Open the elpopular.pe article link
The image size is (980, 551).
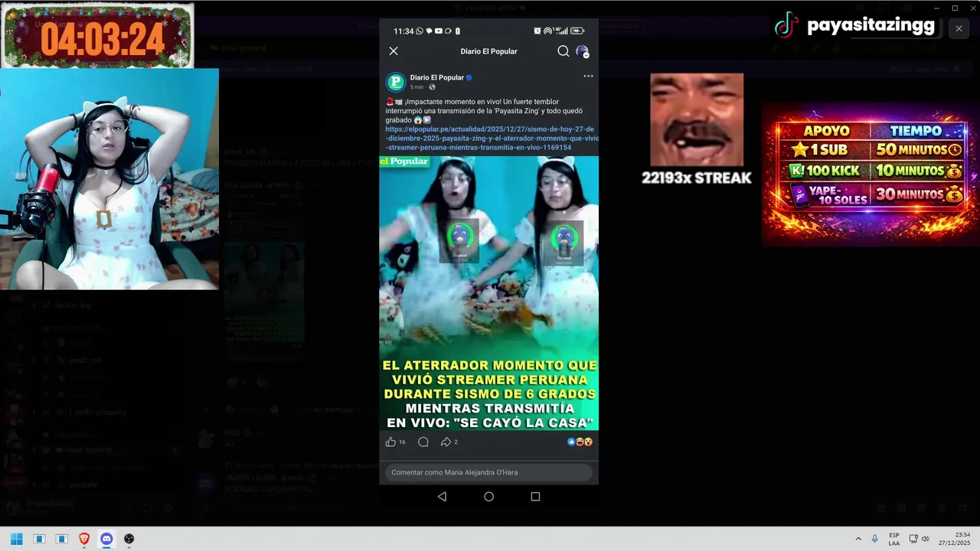coord(492,139)
